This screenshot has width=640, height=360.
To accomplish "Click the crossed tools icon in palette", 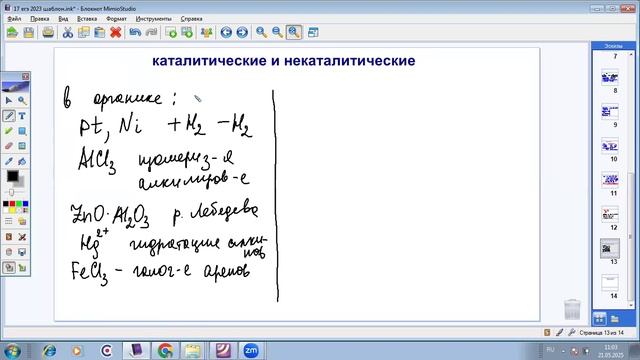I will (22, 237).
